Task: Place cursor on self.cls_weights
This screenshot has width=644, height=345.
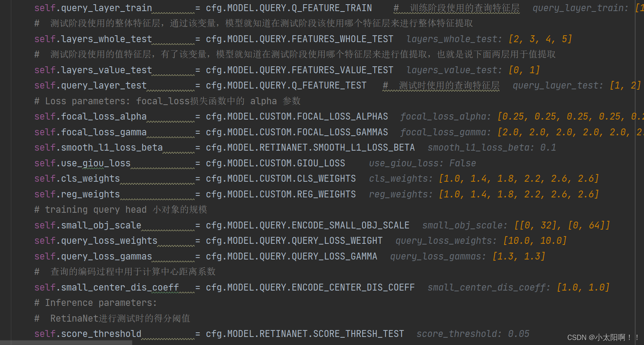Action: [x=77, y=178]
